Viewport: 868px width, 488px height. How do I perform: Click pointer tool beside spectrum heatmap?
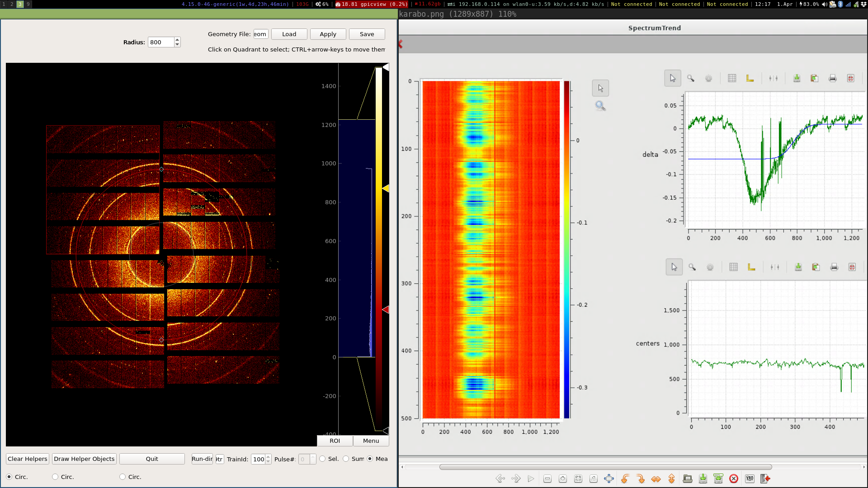600,88
